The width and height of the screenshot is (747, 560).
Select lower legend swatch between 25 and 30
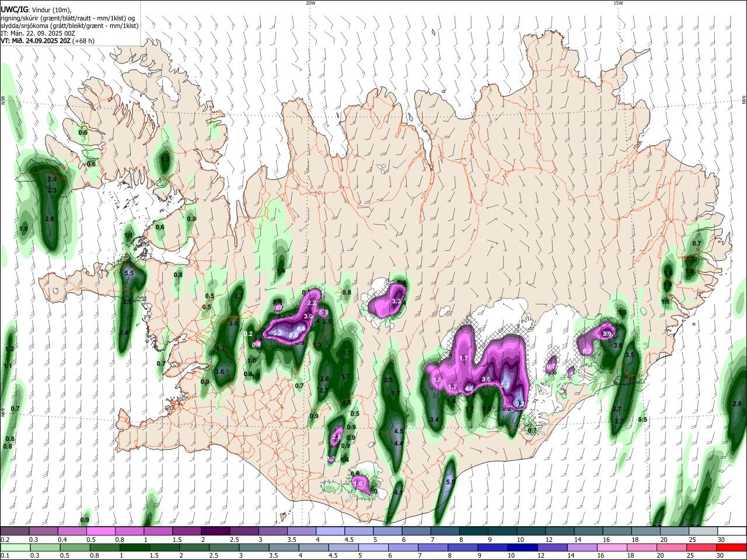(x=701, y=548)
